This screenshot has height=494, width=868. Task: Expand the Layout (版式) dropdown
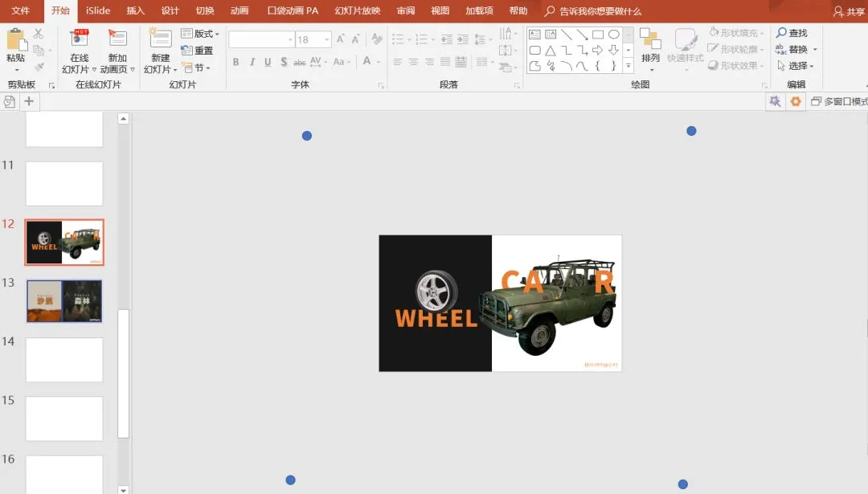[x=200, y=34]
